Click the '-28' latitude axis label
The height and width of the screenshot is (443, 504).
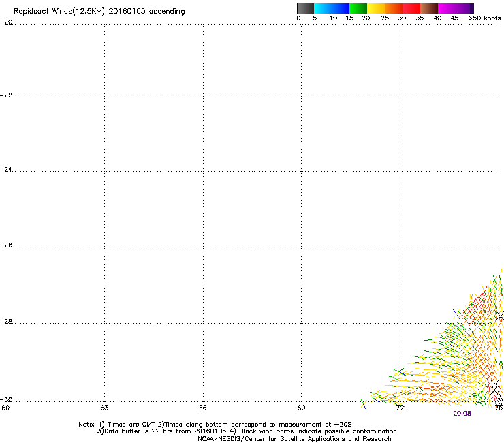[x=6, y=322]
